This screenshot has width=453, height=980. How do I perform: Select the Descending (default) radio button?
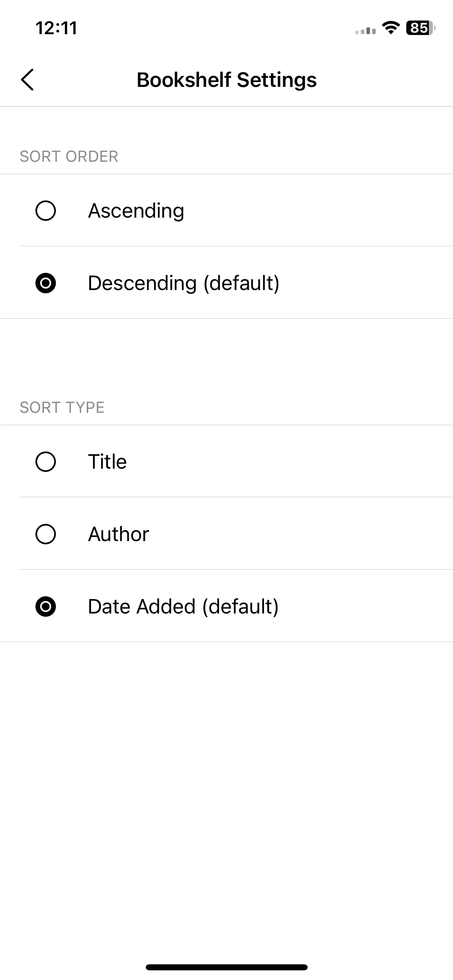pos(46,283)
